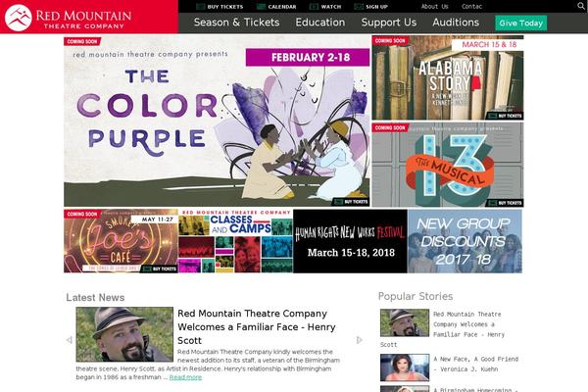The width and height of the screenshot is (588, 392).
Task: Open story 'A New Face, A Good Friend'
Action: [476, 365]
